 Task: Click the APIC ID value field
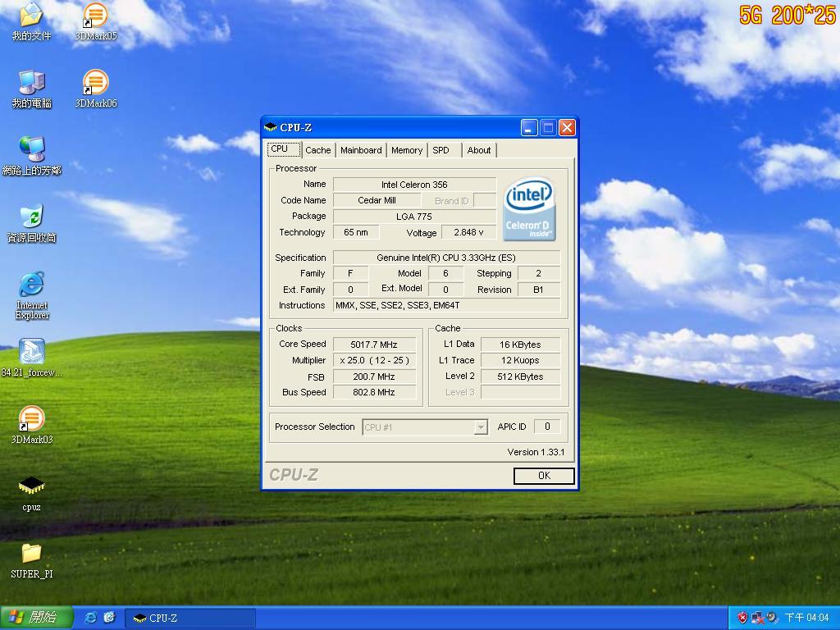(547, 427)
